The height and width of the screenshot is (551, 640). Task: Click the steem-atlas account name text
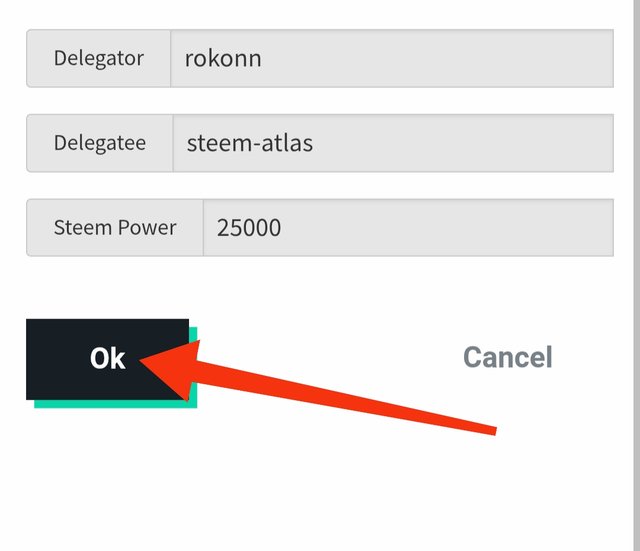[x=250, y=143]
